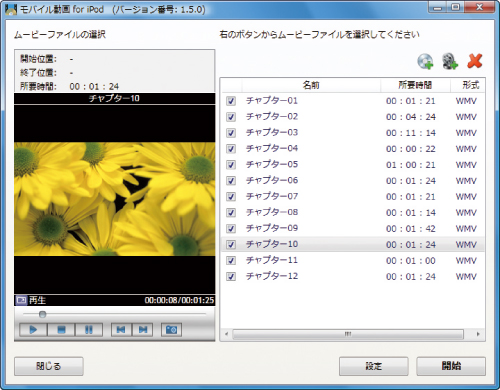Viewport: 500px width, 390px height.
Task: Click duration 00 : 01 : 42
Action: [x=411, y=229]
